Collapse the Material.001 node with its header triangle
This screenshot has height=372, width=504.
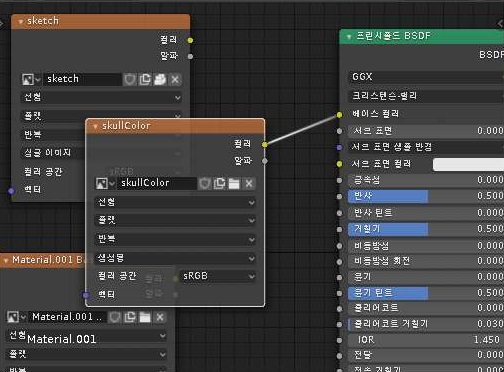click(x=6, y=260)
